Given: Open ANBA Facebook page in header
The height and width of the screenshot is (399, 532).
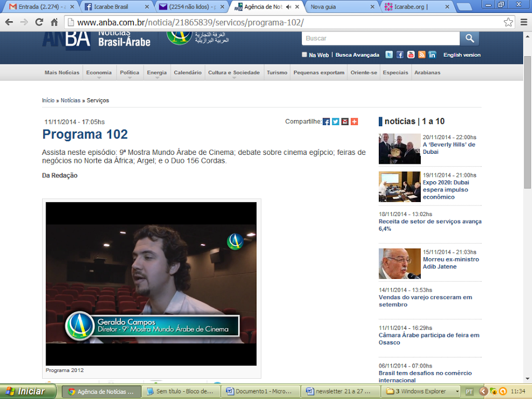Looking at the screenshot, I should pos(400,54).
